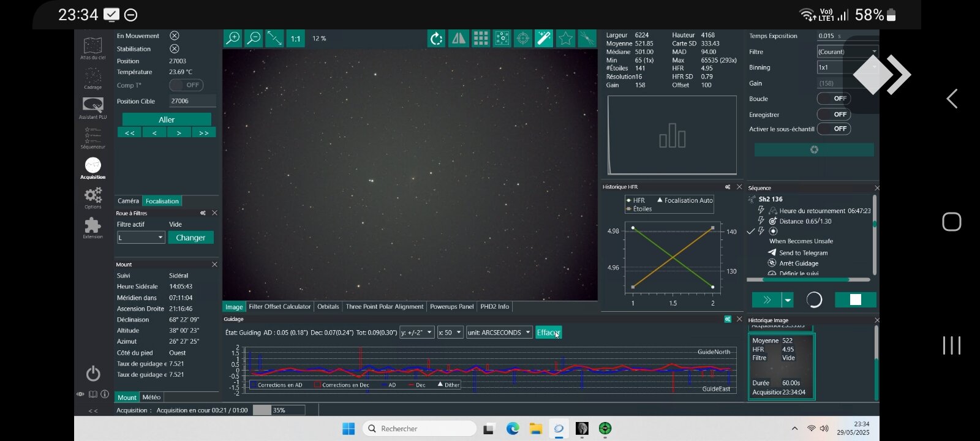Open Guidage panel settings icon
Image resolution: width=980 pixels, height=441 pixels.
point(728,319)
